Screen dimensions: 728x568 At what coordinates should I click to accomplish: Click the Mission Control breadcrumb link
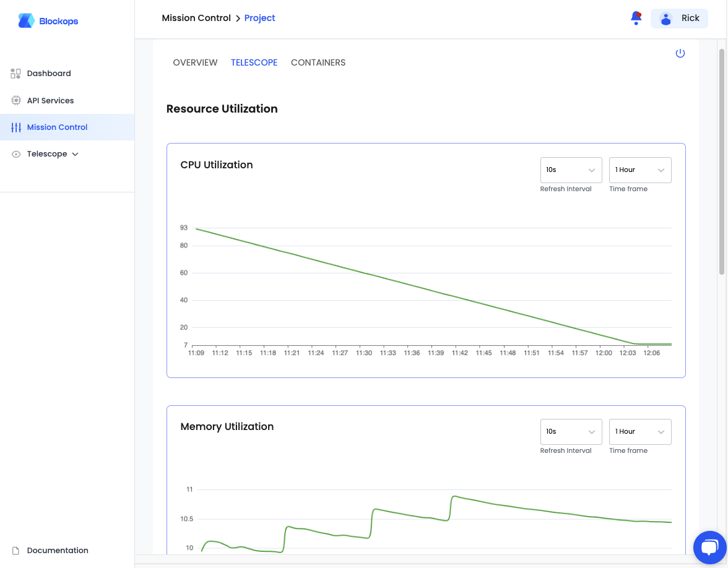click(x=196, y=18)
